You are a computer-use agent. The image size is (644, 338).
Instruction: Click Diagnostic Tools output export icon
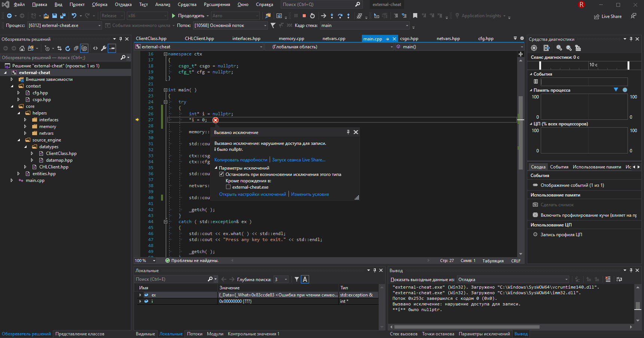click(x=546, y=48)
